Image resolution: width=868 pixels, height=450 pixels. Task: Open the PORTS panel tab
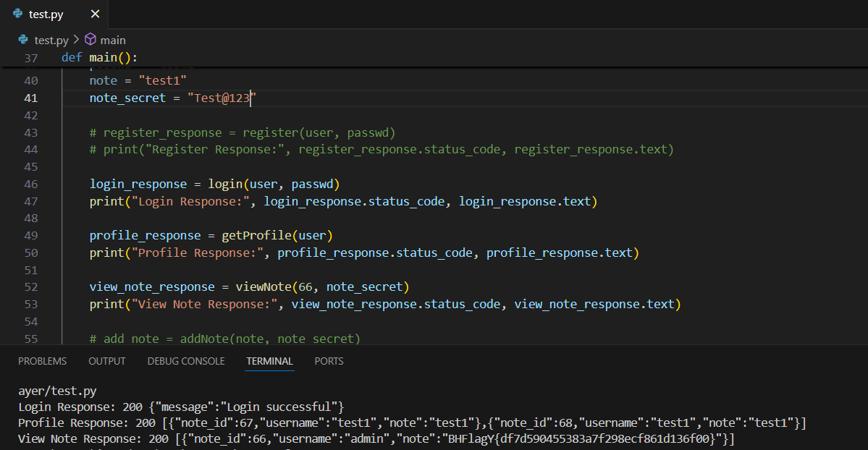click(329, 361)
